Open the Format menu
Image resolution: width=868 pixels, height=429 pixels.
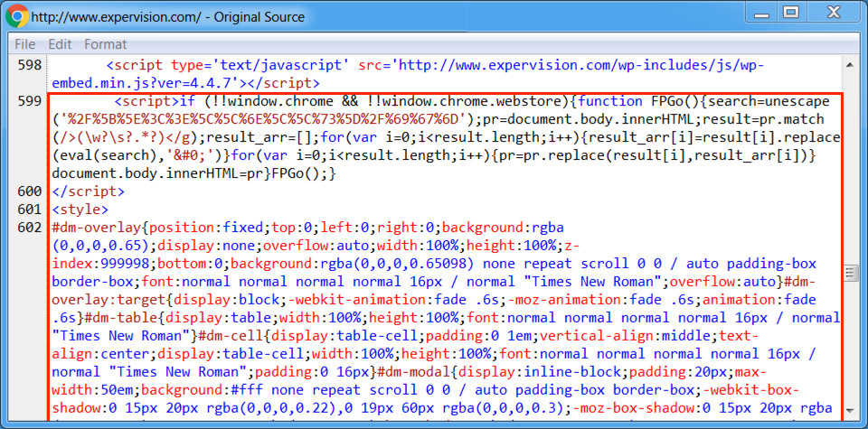(105, 44)
